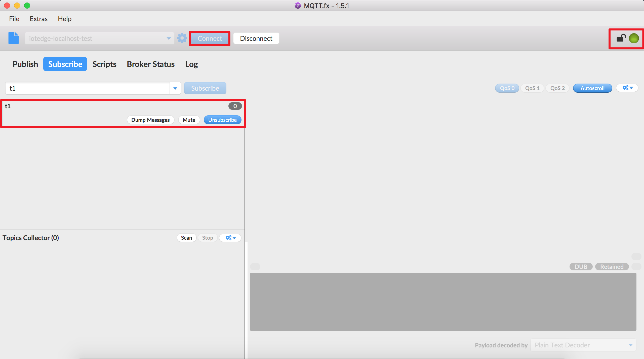Open message view settings gears menu

[x=627, y=88]
